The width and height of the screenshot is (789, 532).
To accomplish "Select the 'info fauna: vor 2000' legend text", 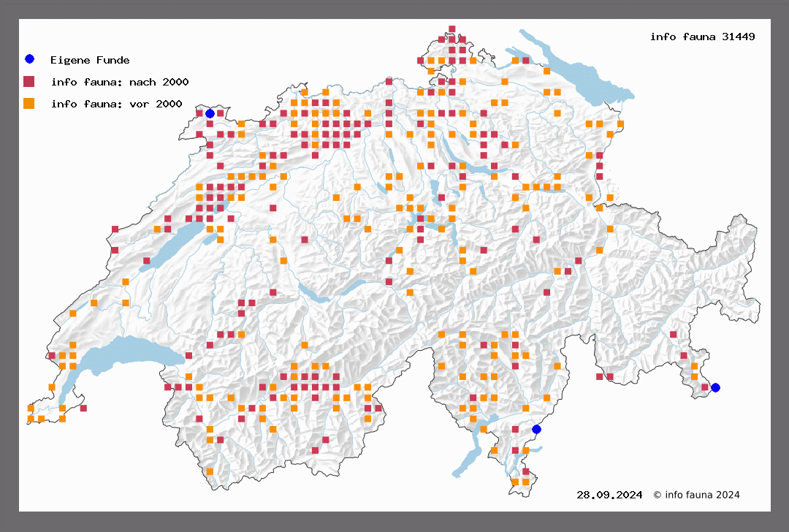I will pyautogui.click(x=116, y=104).
